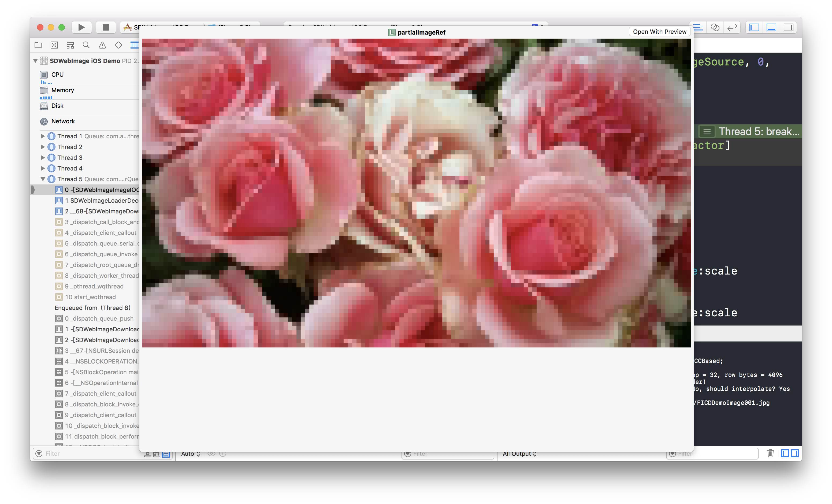Select frame 0 -[SDWebImageImageIOC…
The width and height of the screenshot is (832, 504).
tap(85, 190)
